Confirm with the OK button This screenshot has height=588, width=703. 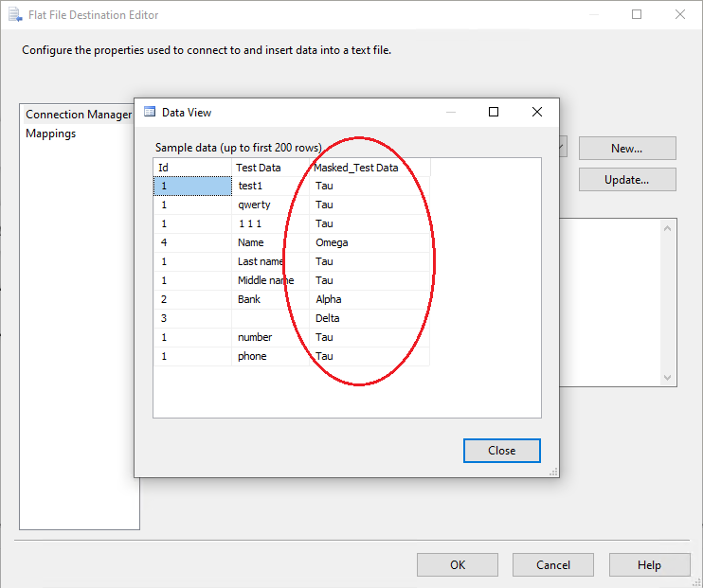tap(457, 565)
